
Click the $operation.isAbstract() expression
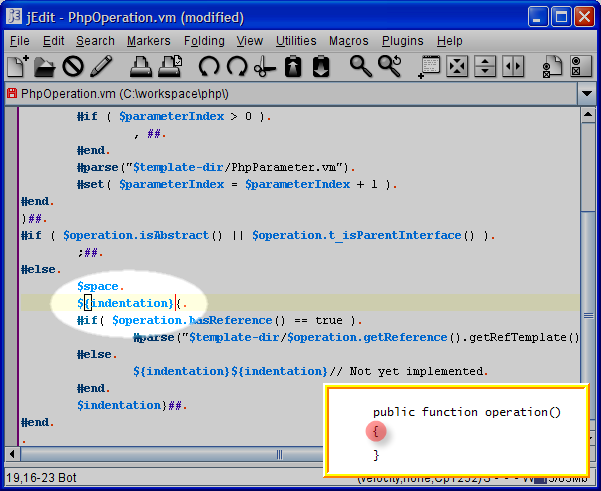tap(143, 235)
